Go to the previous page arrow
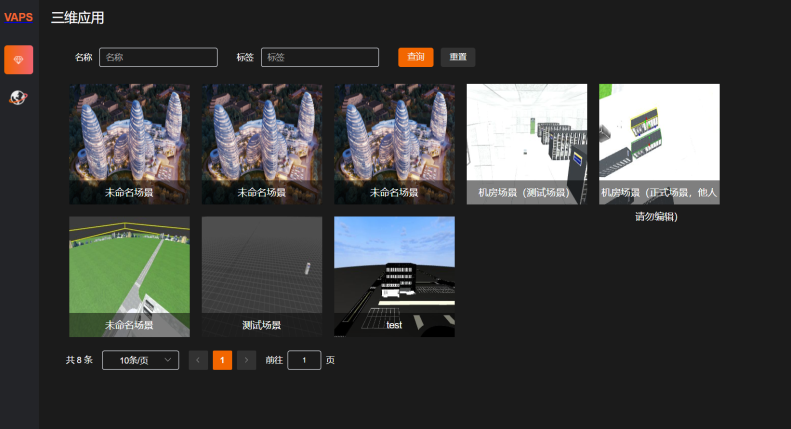791x429 pixels. [198, 360]
